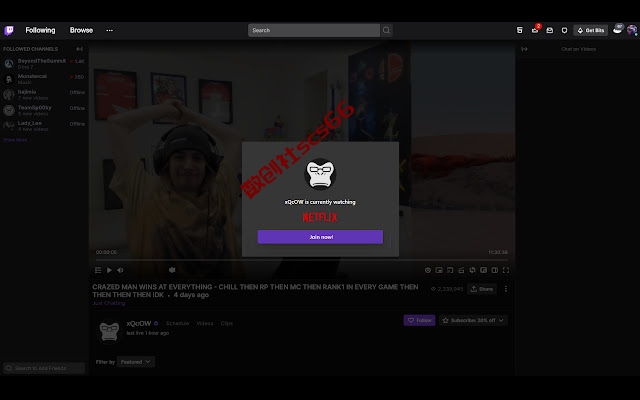Open player settings gear icon
Screen dimensions: 640x400
coord(428,270)
